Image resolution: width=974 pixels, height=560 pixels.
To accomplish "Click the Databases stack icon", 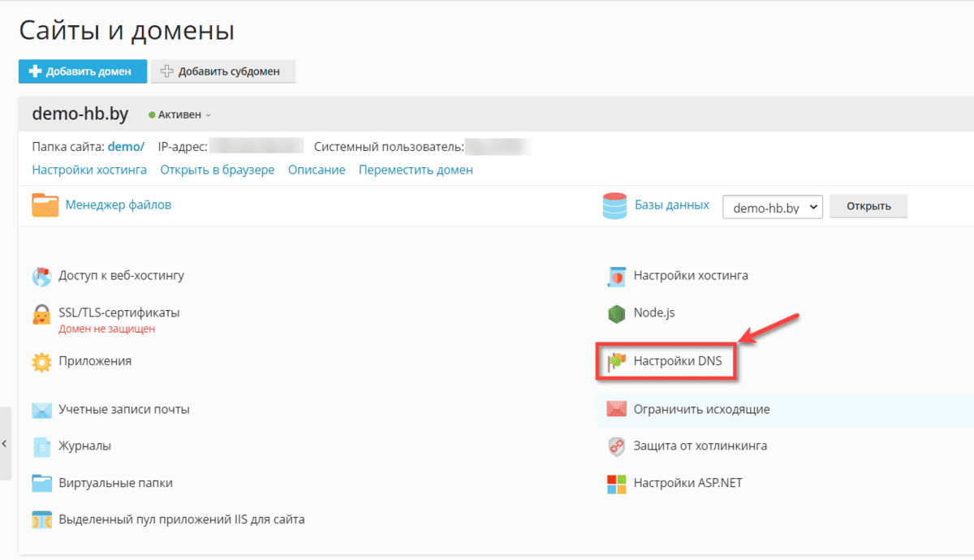I will pyautogui.click(x=614, y=206).
